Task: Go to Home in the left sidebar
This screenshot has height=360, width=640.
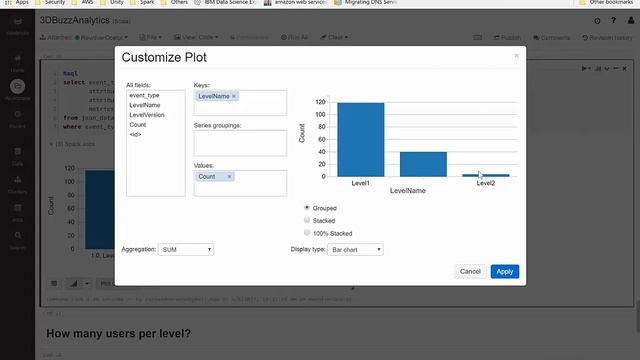Action: [18, 63]
